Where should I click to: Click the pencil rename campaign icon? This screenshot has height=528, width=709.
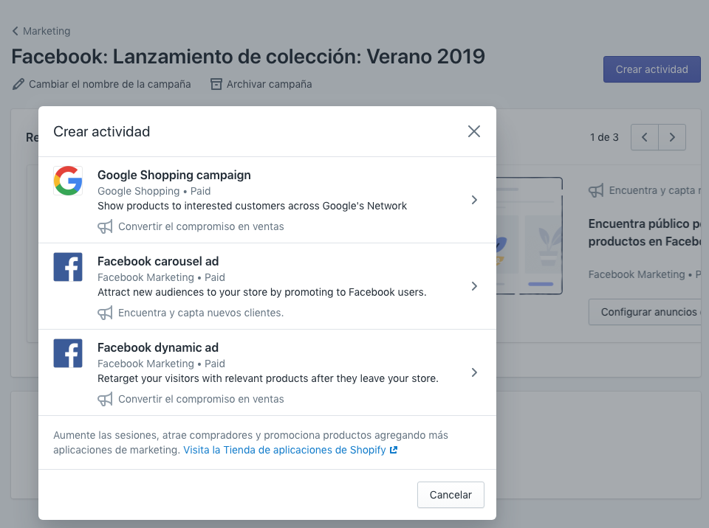[18, 84]
